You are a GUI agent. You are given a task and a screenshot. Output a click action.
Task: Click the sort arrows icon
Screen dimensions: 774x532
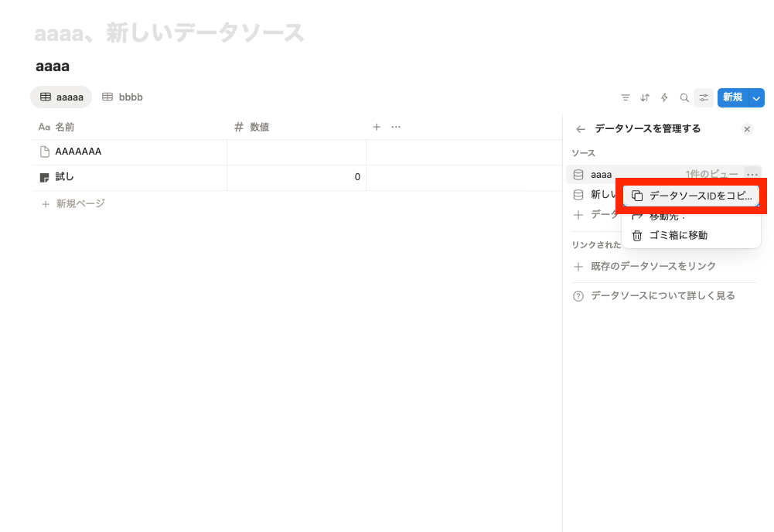[645, 97]
